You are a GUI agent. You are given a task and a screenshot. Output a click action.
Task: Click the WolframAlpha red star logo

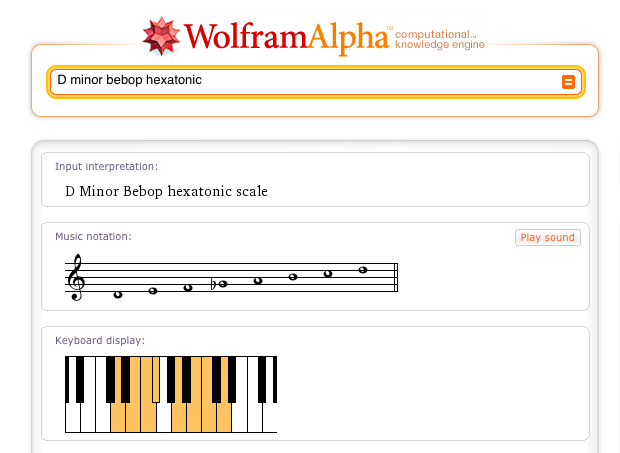pyautogui.click(x=161, y=36)
